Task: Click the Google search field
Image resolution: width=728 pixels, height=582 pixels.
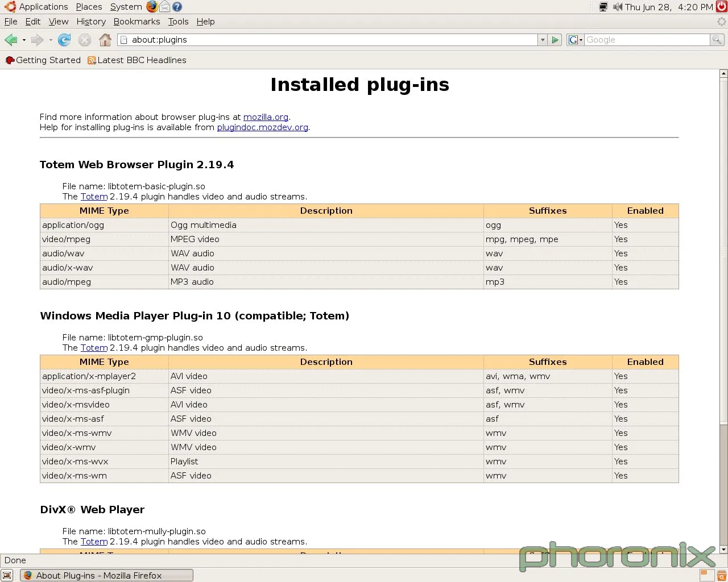Action: pyautogui.click(x=647, y=40)
